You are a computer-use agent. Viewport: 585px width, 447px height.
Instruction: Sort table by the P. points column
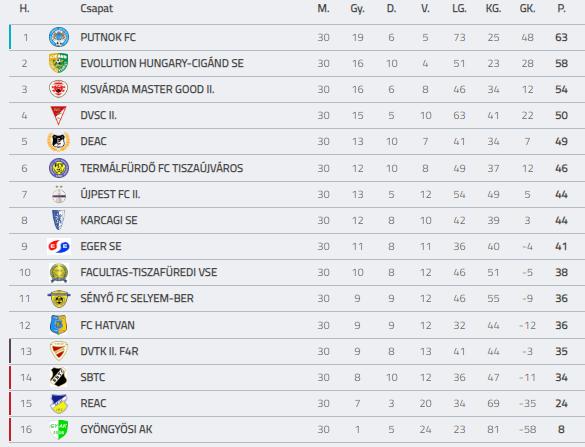(561, 8)
